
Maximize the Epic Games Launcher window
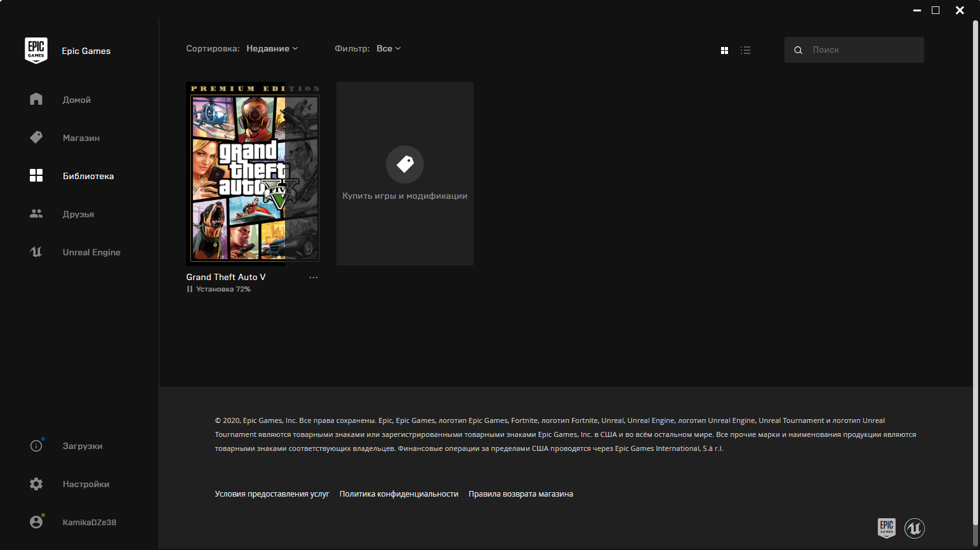coord(936,10)
